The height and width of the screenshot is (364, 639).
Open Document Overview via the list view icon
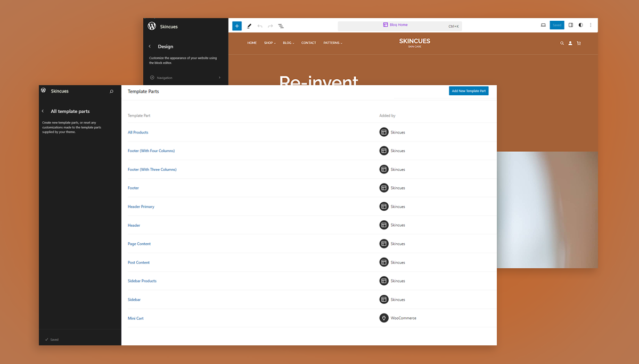281,25
